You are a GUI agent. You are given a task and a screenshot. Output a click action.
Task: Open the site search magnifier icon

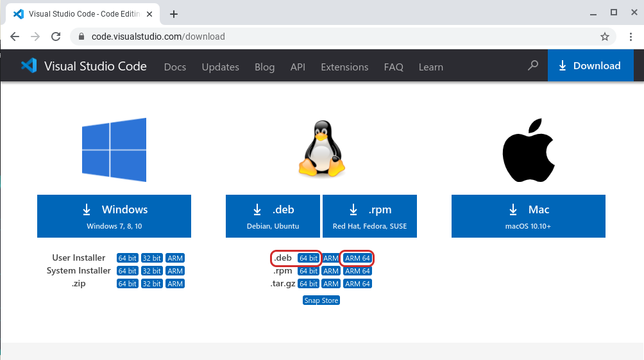[x=532, y=66]
